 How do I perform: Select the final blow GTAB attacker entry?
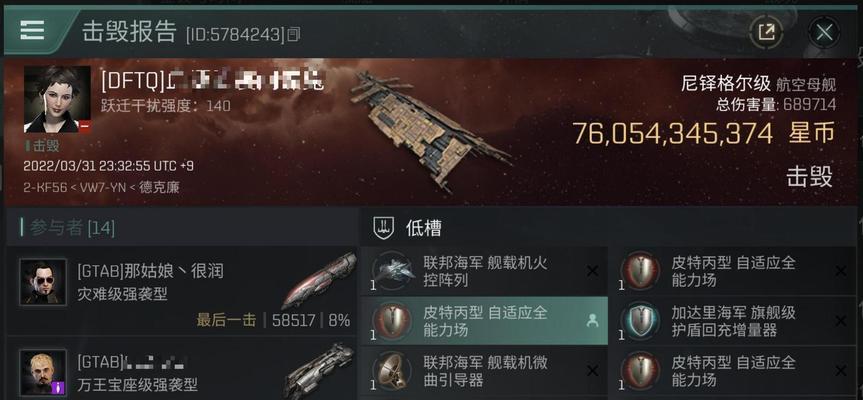coord(182,291)
